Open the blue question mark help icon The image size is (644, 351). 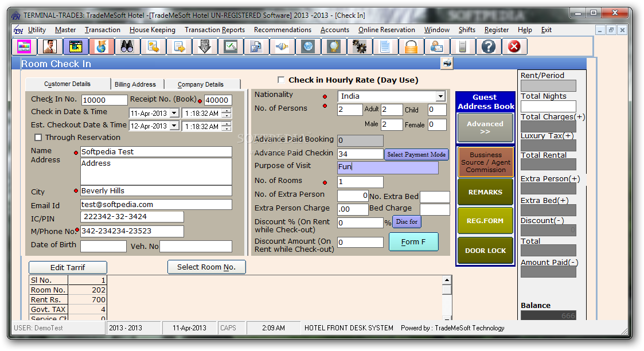(489, 47)
